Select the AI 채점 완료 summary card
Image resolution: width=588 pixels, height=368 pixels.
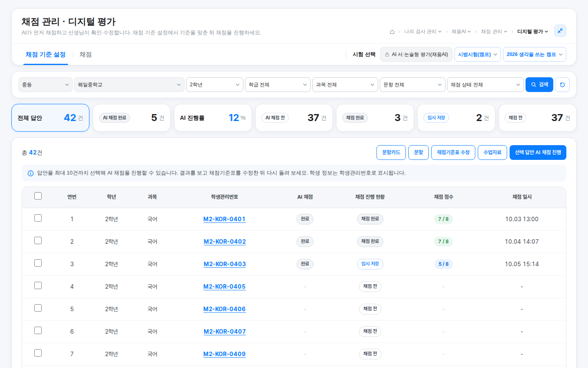[x=131, y=118]
